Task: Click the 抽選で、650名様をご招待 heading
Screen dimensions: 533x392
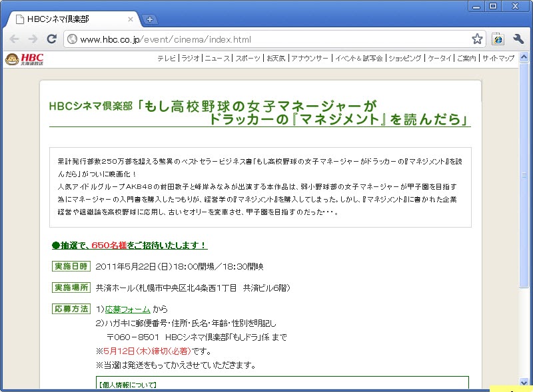Action: click(x=129, y=245)
